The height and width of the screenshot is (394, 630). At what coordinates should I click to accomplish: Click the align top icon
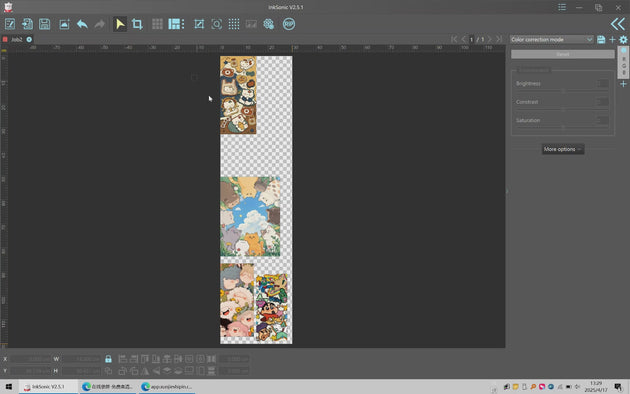(145, 359)
